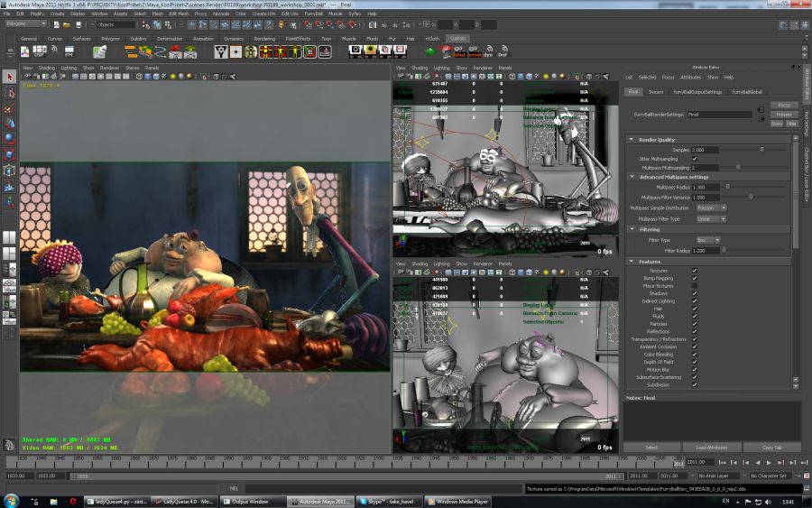The width and height of the screenshot is (812, 508).
Task: Click the Samples slider handle
Action: [x=761, y=150]
